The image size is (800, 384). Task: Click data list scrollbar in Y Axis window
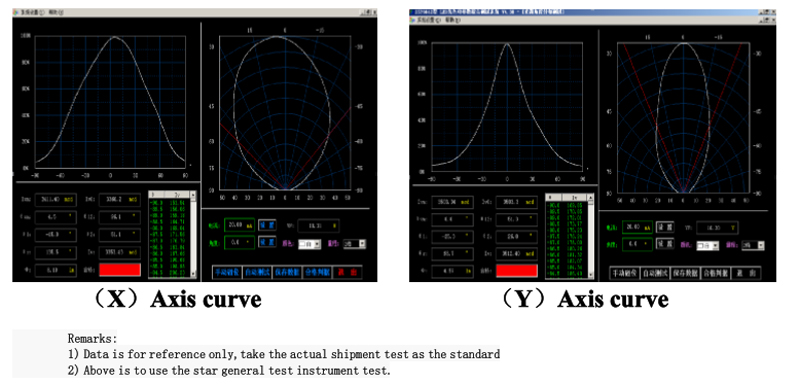click(x=591, y=236)
